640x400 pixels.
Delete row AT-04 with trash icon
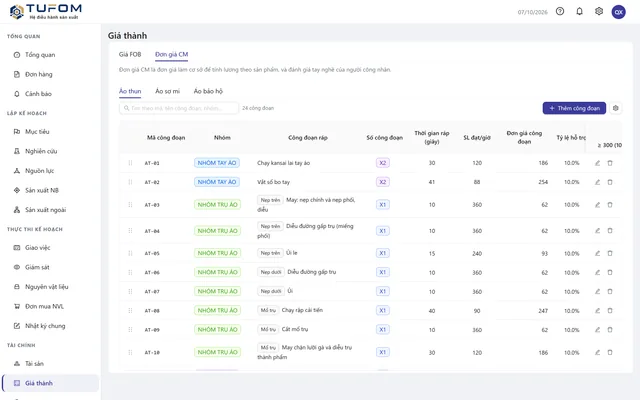click(x=610, y=231)
